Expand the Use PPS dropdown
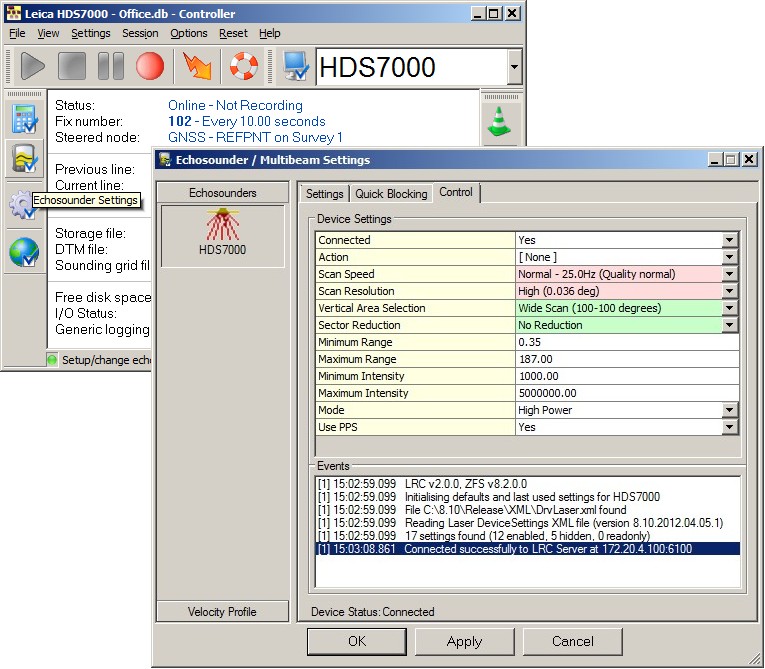 (729, 427)
